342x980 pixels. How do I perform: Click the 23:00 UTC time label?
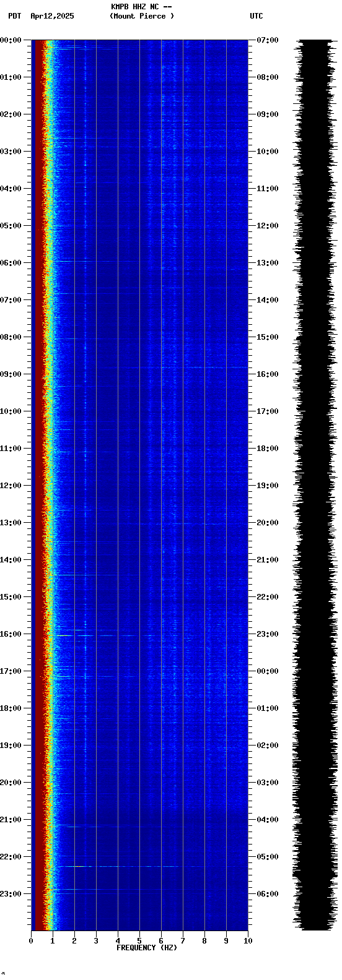(267, 634)
